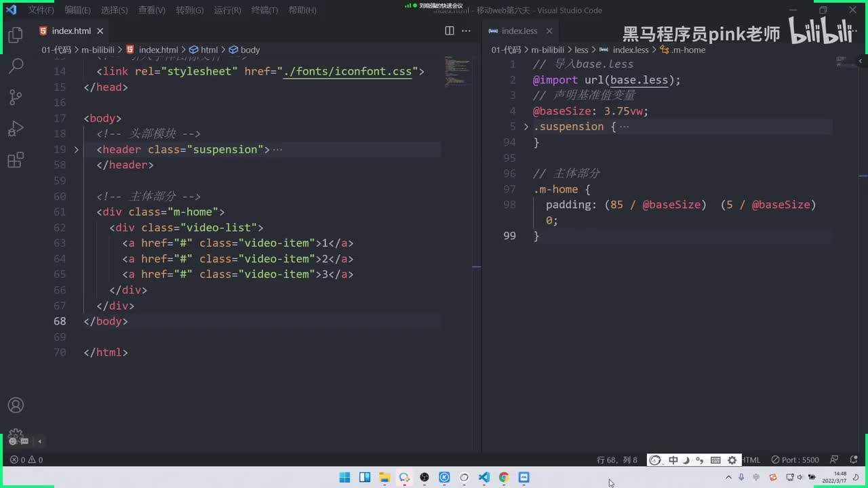This screenshot has height=488, width=868.
Task: Open the 终端(T) menu
Action: [x=264, y=10]
